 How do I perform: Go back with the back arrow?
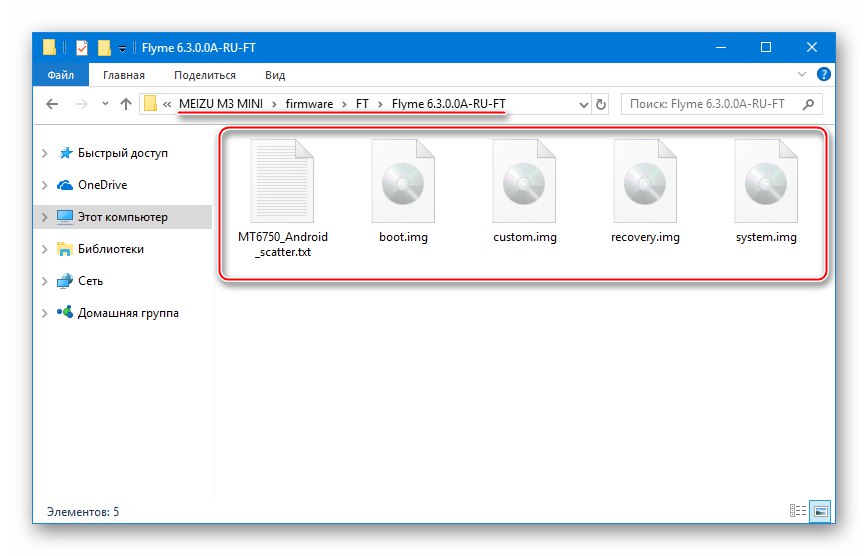(52, 104)
